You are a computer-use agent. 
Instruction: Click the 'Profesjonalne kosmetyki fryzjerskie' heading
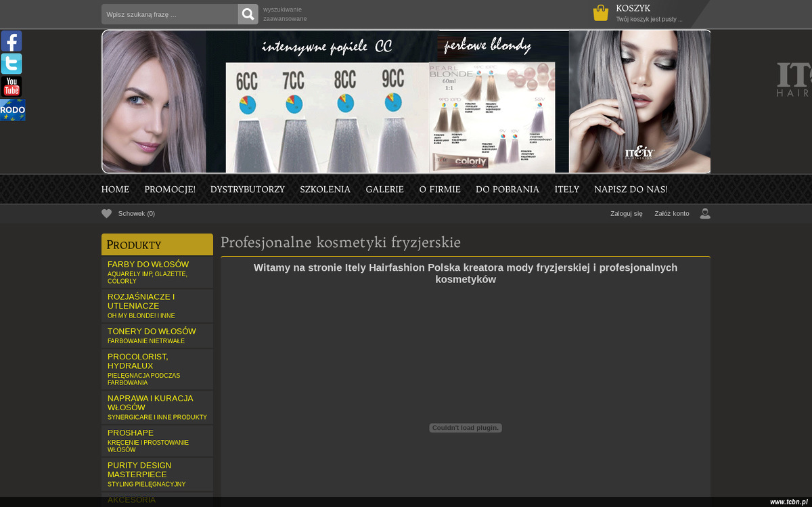(340, 242)
